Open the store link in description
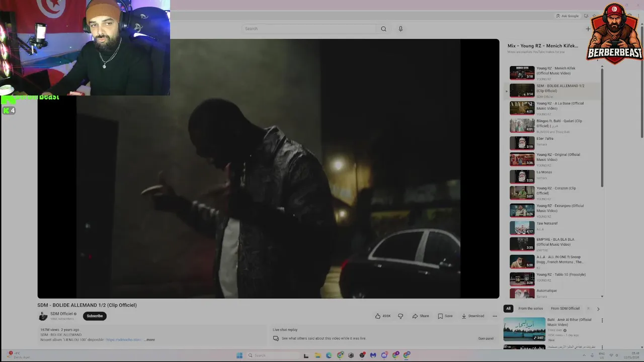The width and height of the screenshot is (644, 362). 124,340
